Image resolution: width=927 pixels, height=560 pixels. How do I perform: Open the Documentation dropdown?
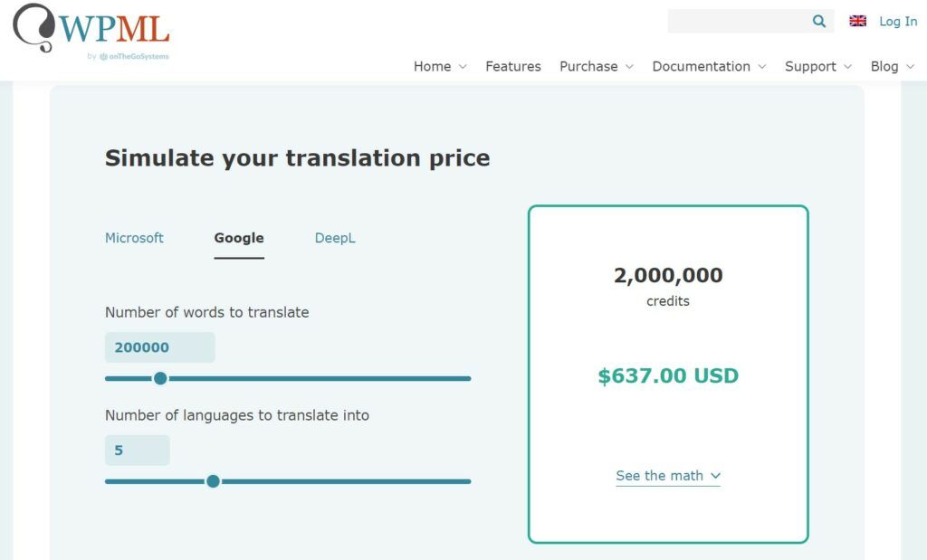tap(702, 66)
